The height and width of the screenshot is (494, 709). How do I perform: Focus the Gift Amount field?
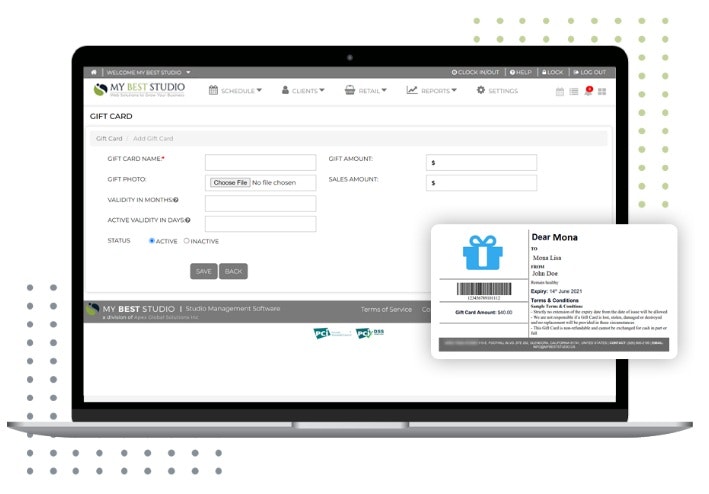coord(481,162)
